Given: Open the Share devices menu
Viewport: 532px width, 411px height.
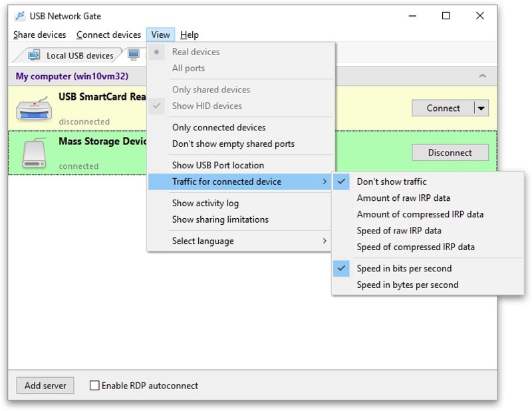Looking at the screenshot, I should pyautogui.click(x=40, y=35).
